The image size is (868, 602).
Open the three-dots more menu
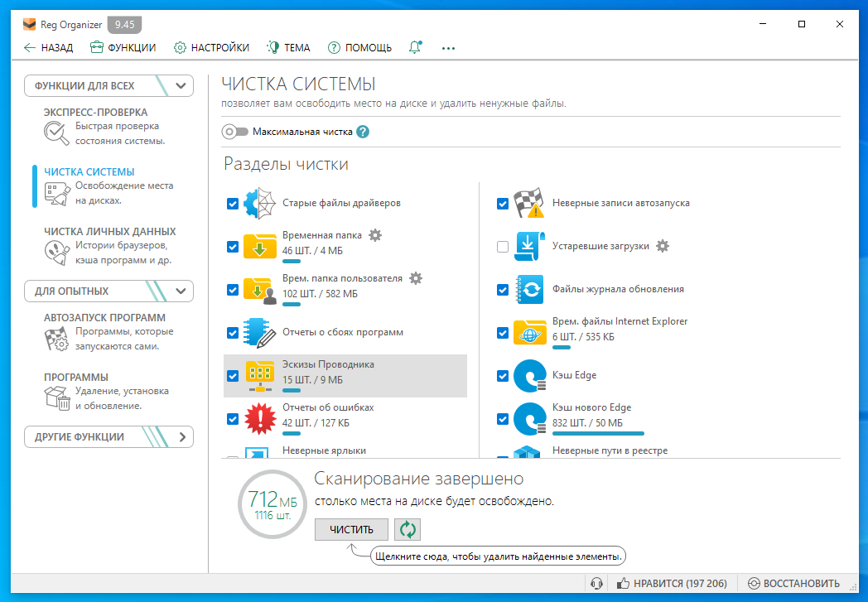[448, 48]
